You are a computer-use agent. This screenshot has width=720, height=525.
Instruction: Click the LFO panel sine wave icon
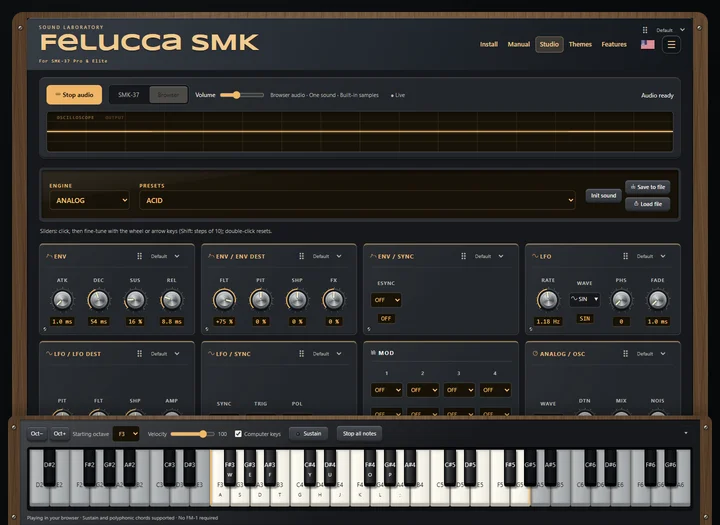535,256
